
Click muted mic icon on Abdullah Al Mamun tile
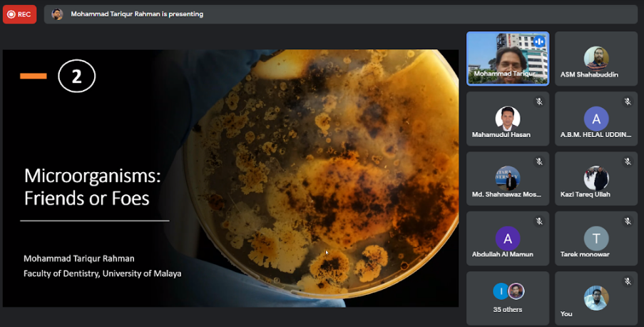539,221
